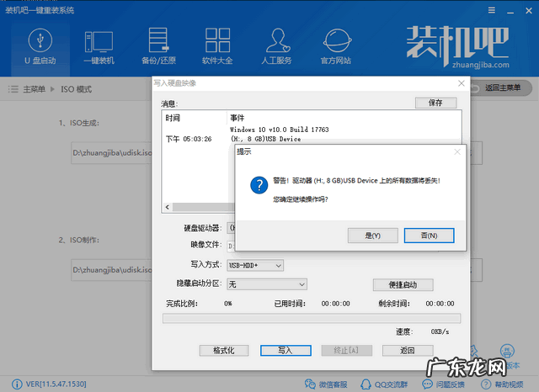Open QQ交流群 in the status bar

[384, 384]
